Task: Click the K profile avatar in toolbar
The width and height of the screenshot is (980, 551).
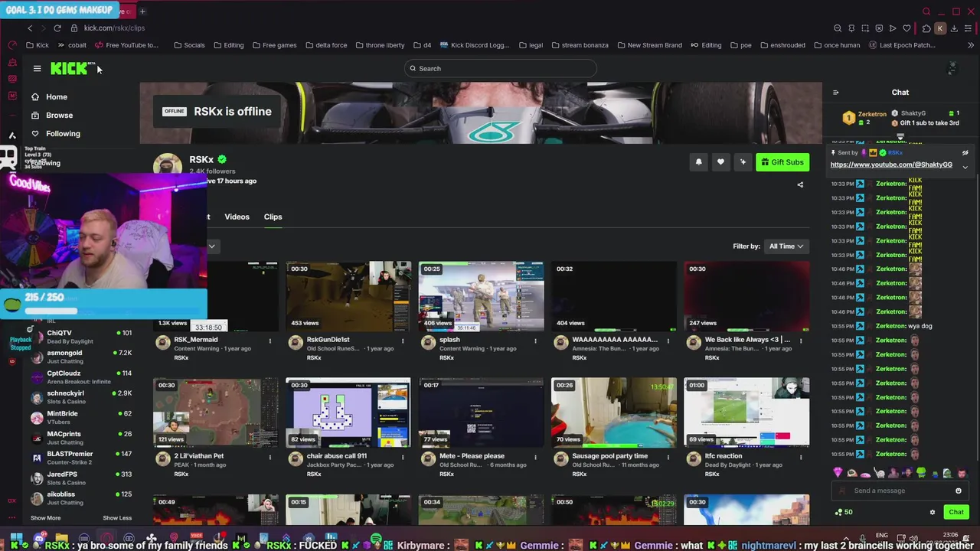Action: click(940, 28)
